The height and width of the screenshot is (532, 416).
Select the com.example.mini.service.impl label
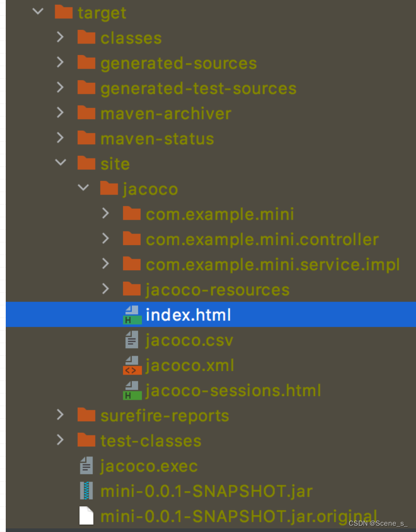273,264
